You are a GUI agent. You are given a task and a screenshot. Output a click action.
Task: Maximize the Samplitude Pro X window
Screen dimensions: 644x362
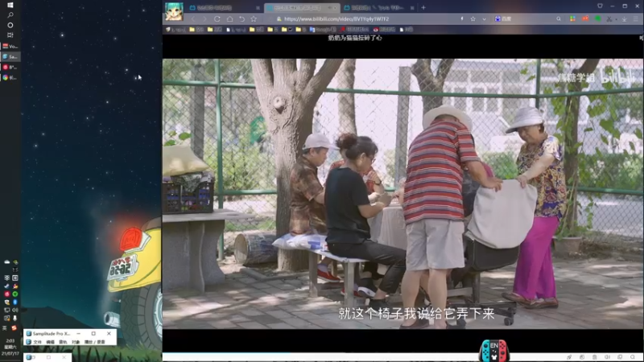pos(93,334)
